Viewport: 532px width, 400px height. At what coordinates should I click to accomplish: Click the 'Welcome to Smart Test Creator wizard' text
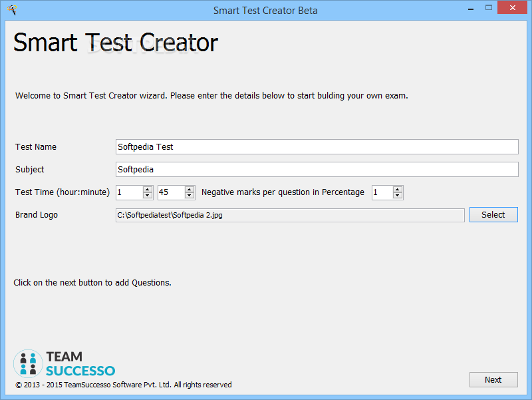(211, 96)
